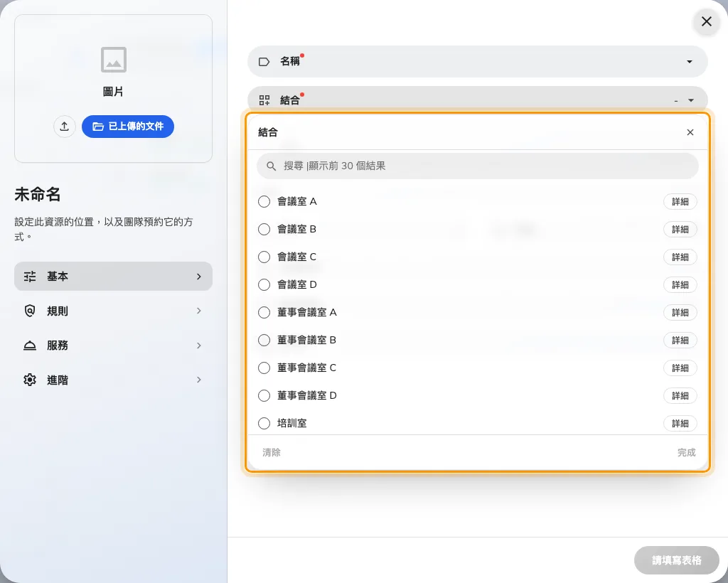The width and height of the screenshot is (728, 583).
Task: Open the 服務 settings section
Action: [x=113, y=346]
